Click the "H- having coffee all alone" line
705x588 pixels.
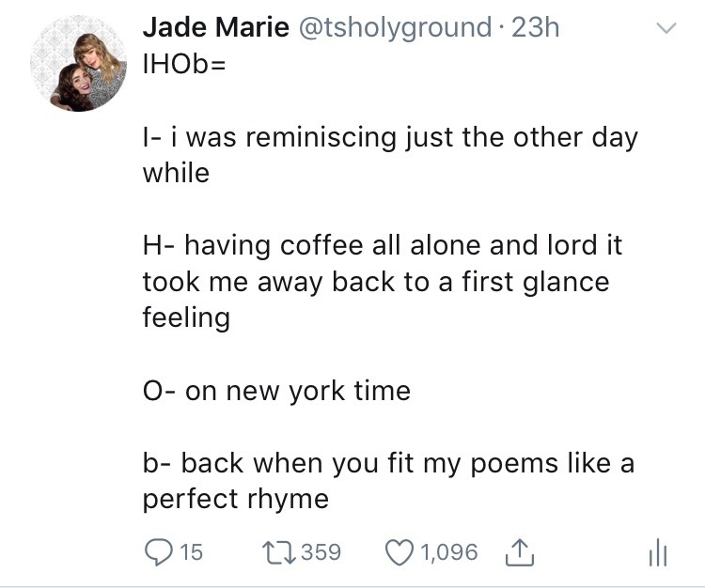pyautogui.click(x=383, y=246)
